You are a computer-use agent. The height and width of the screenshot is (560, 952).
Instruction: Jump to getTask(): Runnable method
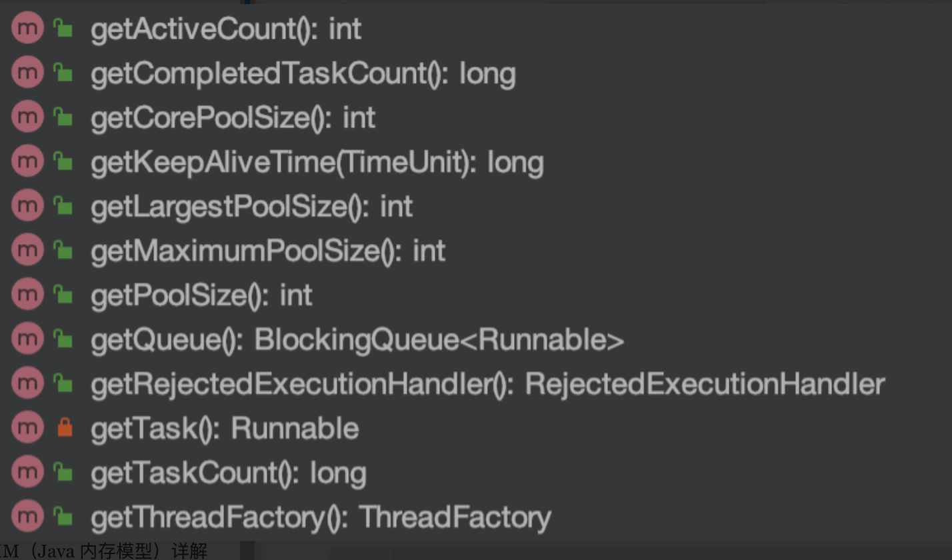point(225,428)
